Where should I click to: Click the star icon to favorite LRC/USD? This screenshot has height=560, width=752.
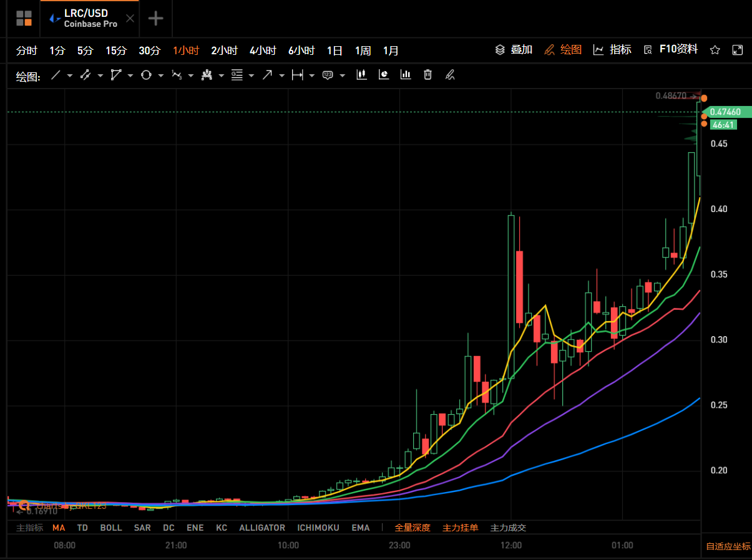click(x=715, y=50)
